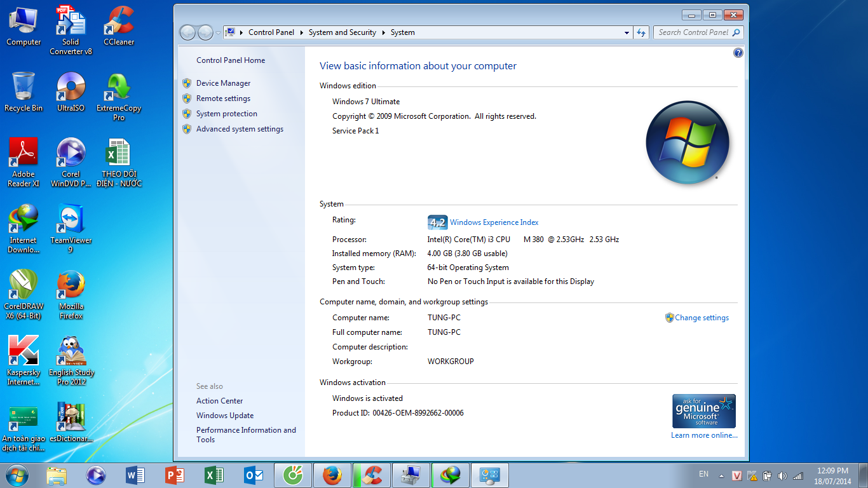Screen dimensions: 868x488
Task: Open English Study Pro 2012
Action: point(71,360)
